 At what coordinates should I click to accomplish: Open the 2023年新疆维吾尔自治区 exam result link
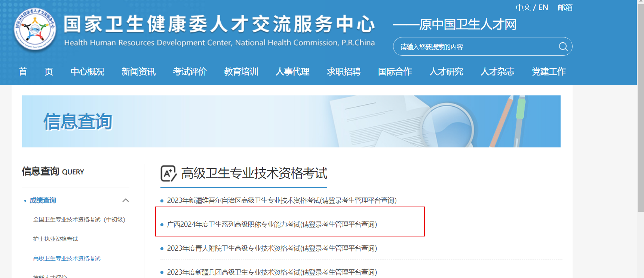[282, 201]
